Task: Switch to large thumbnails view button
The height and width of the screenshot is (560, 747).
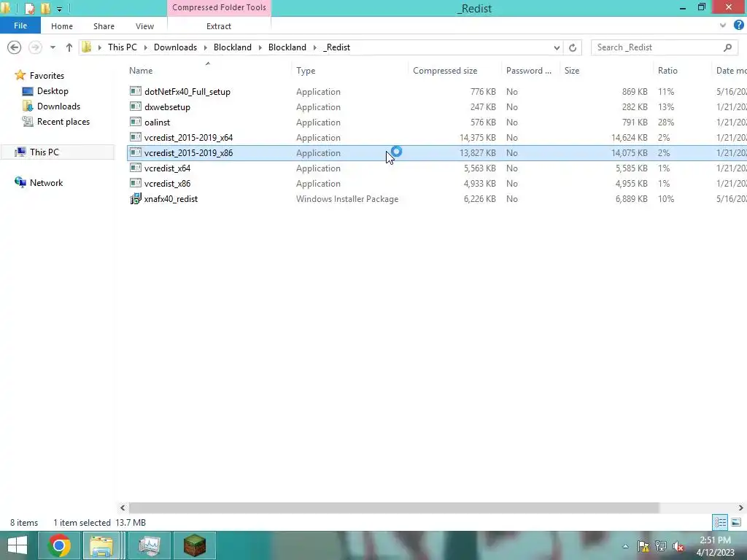Action: pos(736,522)
